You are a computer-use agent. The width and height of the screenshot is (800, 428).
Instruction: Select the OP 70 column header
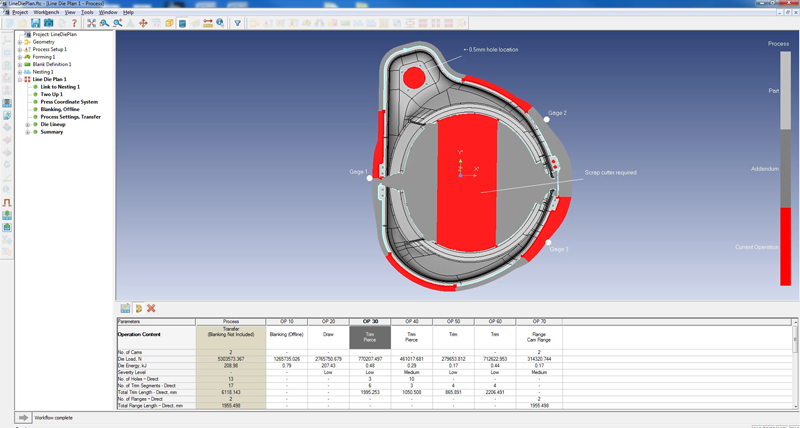click(538, 322)
